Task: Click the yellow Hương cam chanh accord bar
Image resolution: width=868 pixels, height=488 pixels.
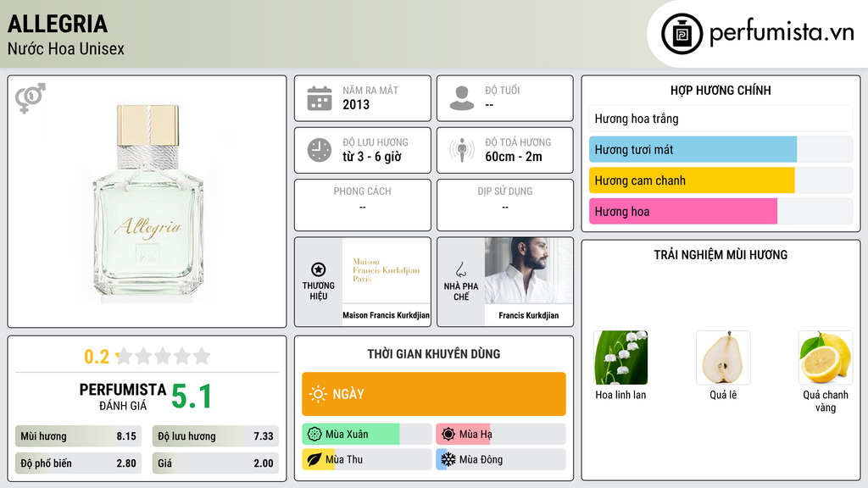Action: [x=721, y=180]
